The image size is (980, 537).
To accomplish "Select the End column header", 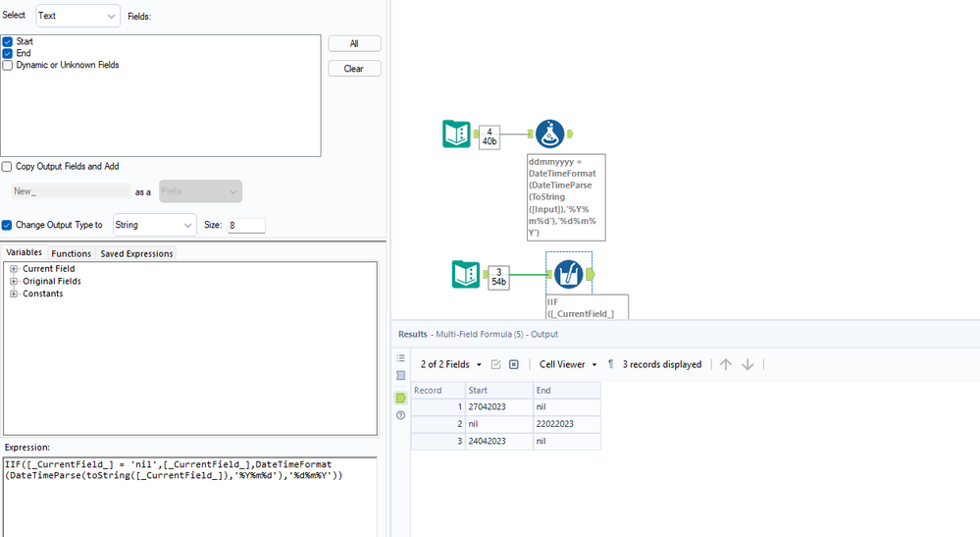I will tap(567, 390).
